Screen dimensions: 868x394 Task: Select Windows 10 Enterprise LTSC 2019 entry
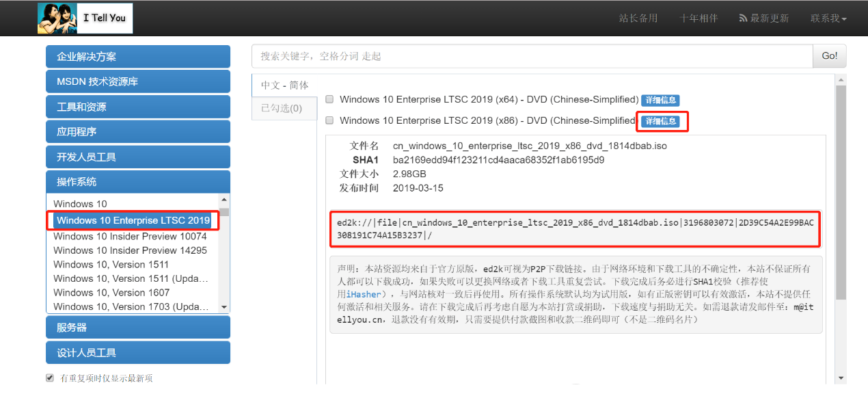133,220
